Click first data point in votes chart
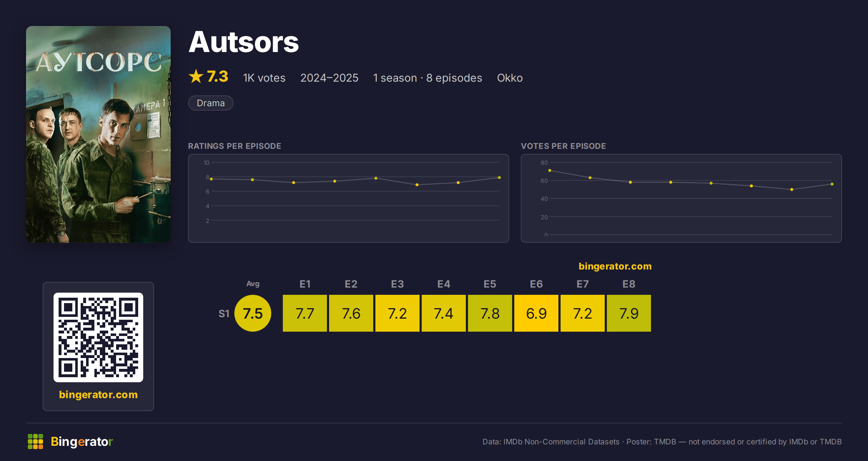868x461 pixels. coord(550,171)
